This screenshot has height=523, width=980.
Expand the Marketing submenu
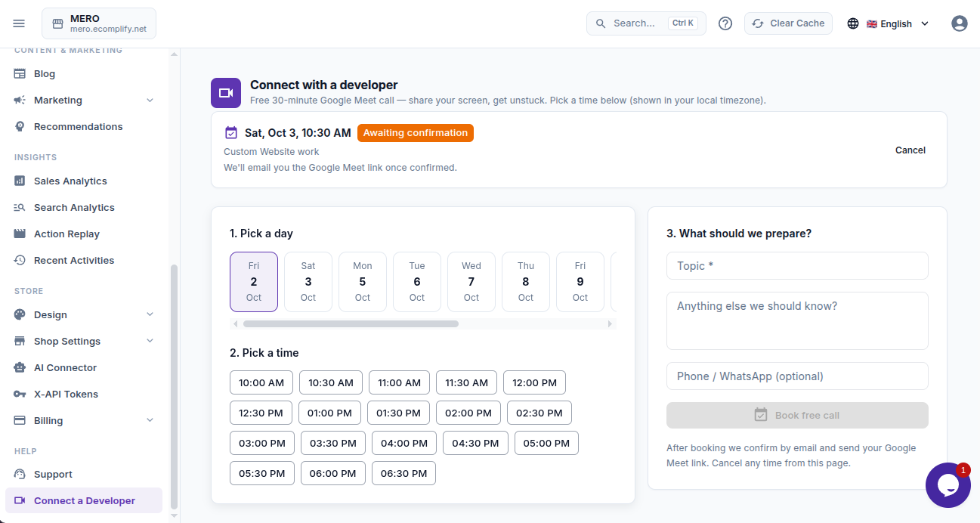pyautogui.click(x=150, y=101)
